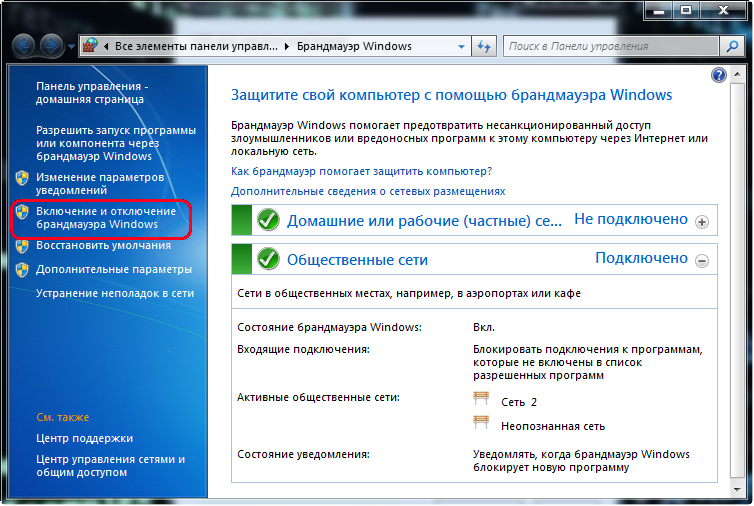This screenshot has width=754, height=506.
Task: Select 'Все элементы панели управл...' breadcrumb
Action: point(196,46)
